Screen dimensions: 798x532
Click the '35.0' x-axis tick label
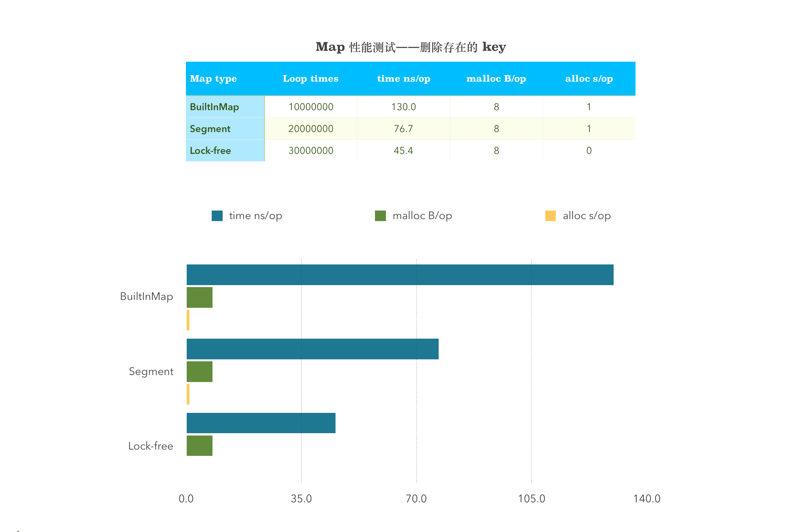(x=301, y=498)
